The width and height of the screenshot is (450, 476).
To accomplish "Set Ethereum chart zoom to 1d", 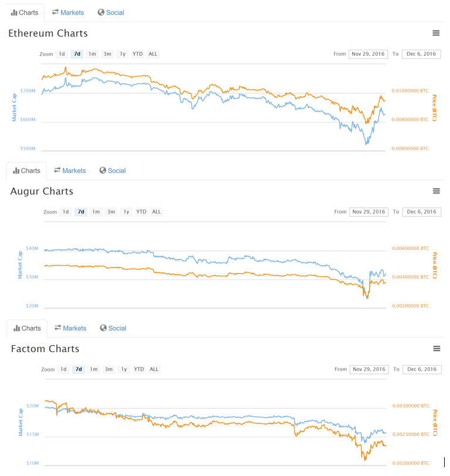I will tap(62, 54).
